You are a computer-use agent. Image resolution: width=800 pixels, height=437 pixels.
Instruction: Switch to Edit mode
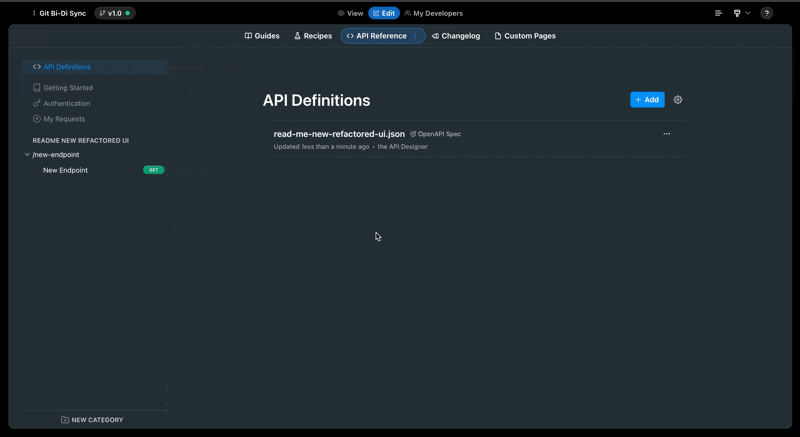pyautogui.click(x=384, y=13)
